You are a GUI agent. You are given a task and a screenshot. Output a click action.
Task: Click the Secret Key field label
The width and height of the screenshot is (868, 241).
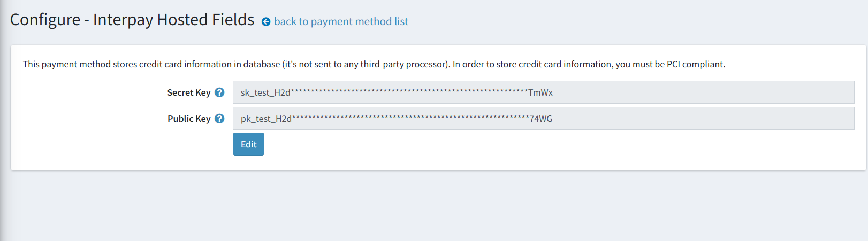tap(188, 92)
